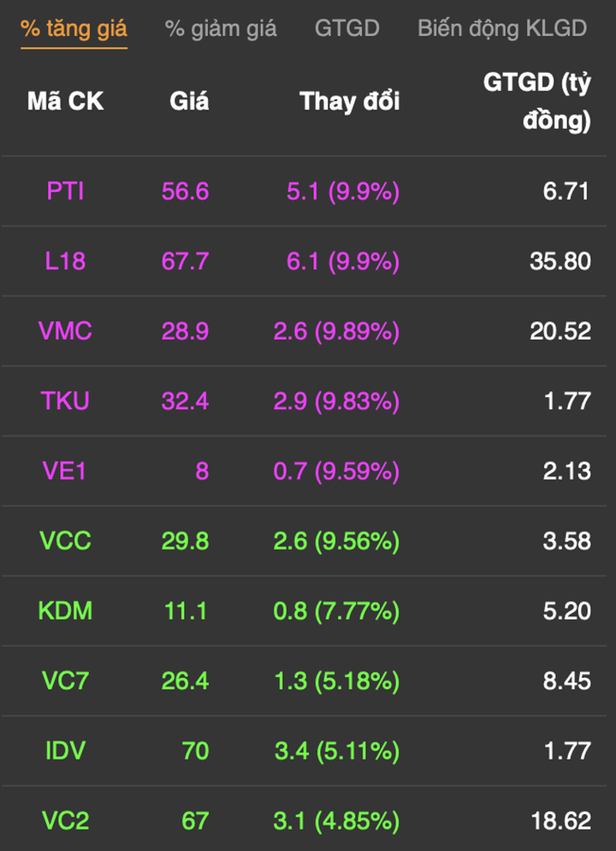616x851 pixels.
Task: Open the % giảm giá tab
Action: click(221, 28)
